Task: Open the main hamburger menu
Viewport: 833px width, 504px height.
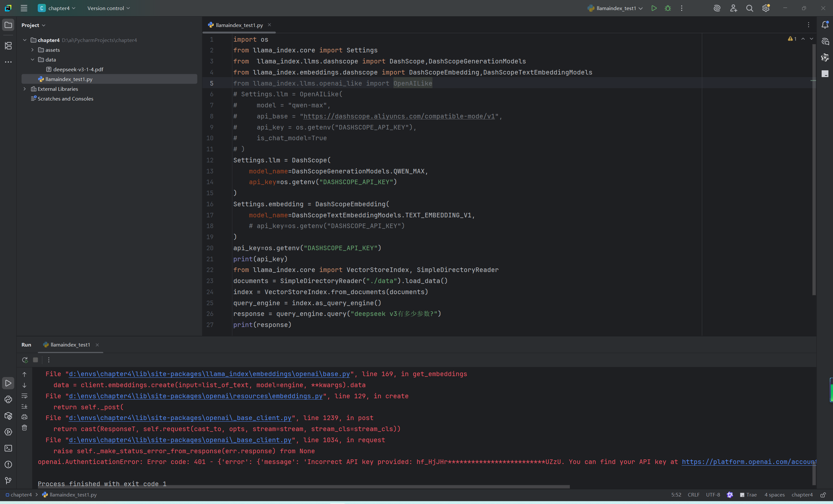Action: click(24, 8)
